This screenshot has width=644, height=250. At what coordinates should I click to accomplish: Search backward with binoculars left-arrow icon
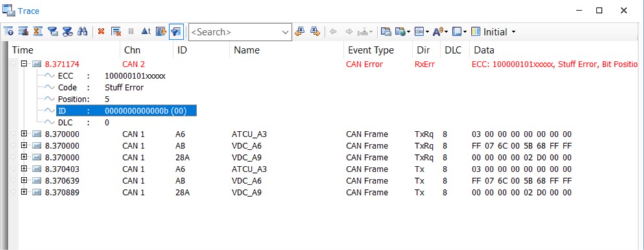click(x=300, y=32)
